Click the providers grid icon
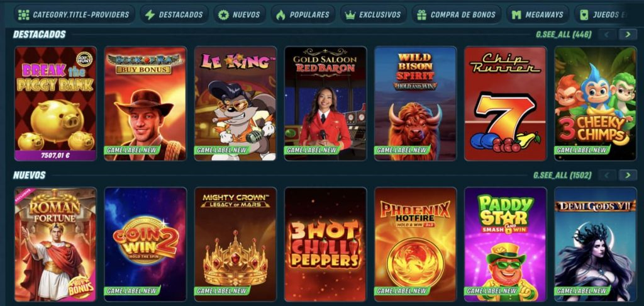Image resolution: width=644 pixels, height=306 pixels. click(x=24, y=15)
